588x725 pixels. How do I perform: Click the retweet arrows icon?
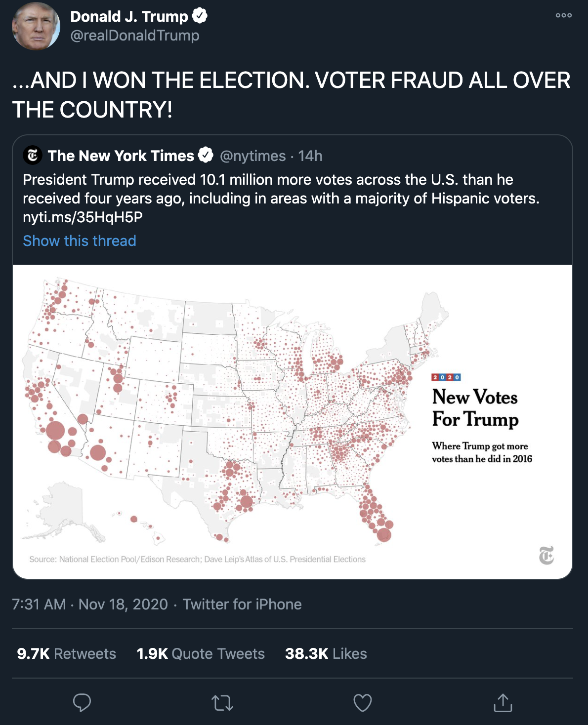tap(222, 703)
